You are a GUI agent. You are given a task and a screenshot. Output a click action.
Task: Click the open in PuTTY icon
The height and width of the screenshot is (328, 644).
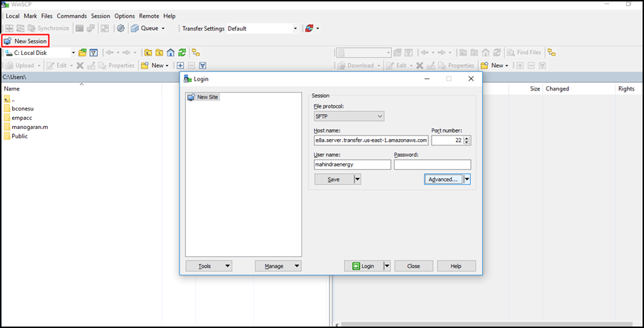click(90, 29)
